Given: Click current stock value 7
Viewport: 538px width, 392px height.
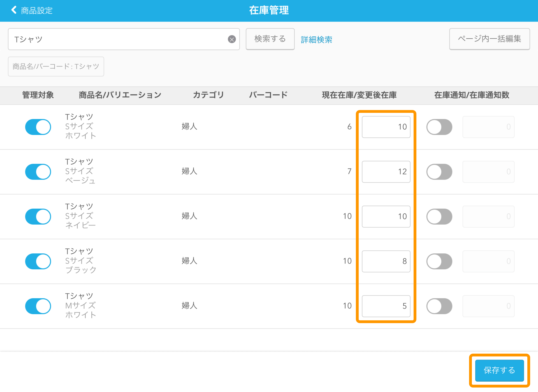Looking at the screenshot, I should coord(349,171).
